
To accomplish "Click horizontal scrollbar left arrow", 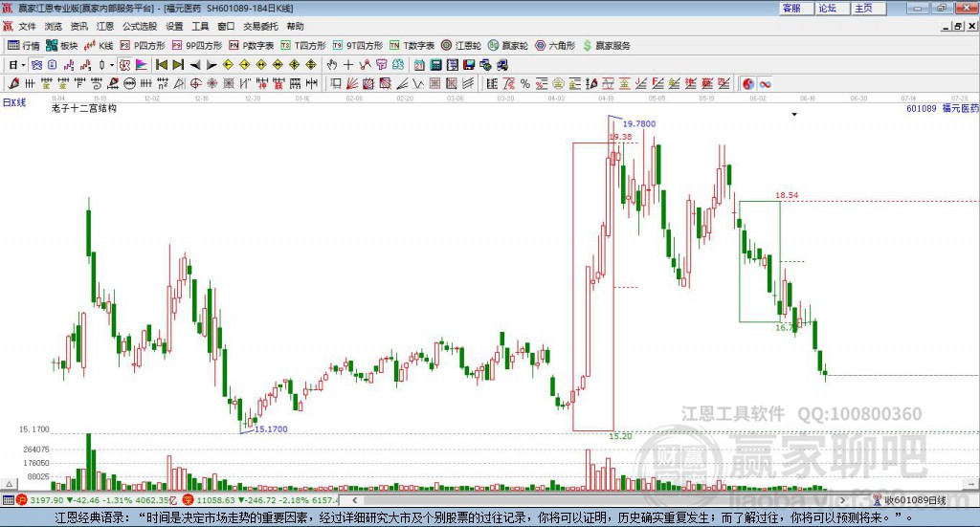I will (x=354, y=500).
